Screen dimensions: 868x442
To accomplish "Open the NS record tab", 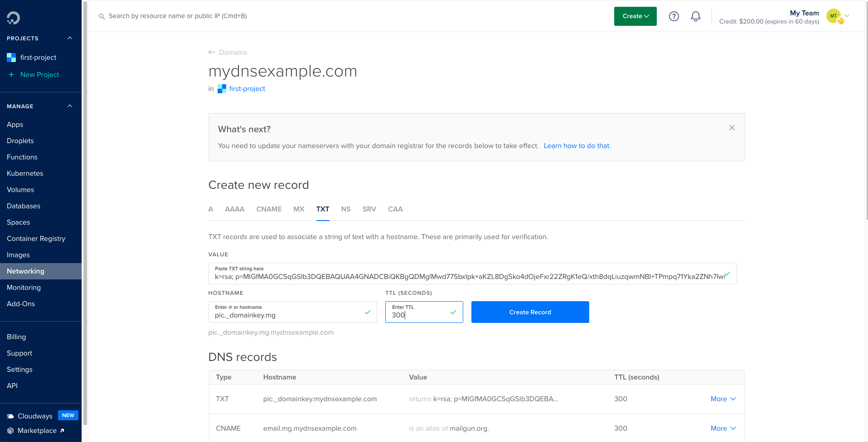I will (x=346, y=209).
